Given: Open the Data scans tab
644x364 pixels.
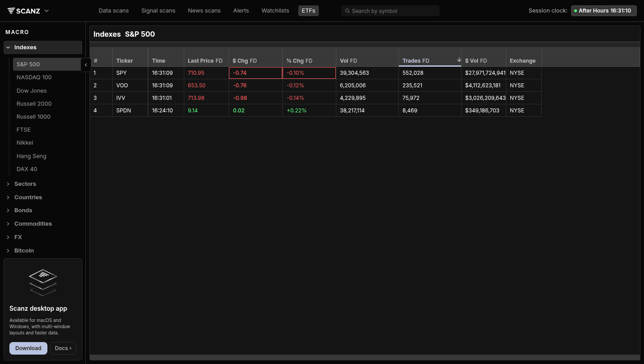Looking at the screenshot, I should tap(114, 11).
